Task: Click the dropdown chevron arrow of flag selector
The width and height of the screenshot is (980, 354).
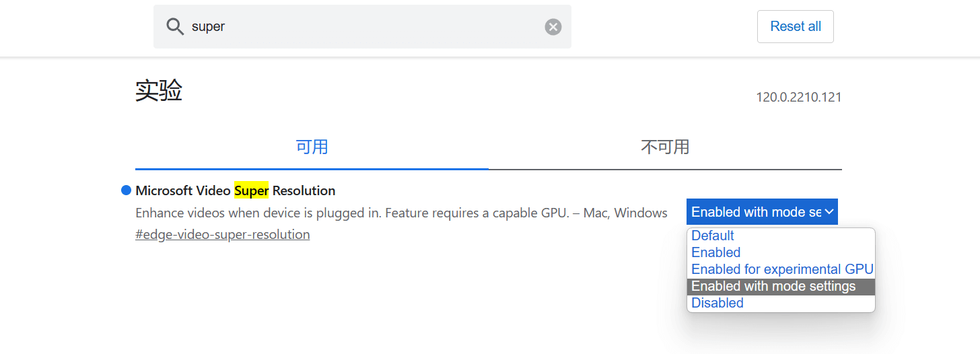Action: pos(829,212)
